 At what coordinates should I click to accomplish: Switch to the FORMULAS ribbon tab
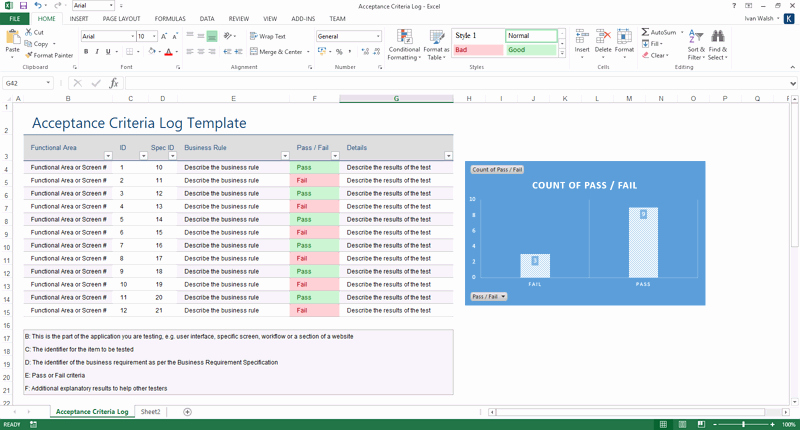170,18
